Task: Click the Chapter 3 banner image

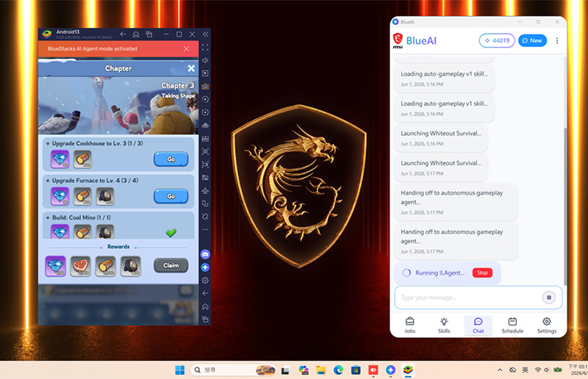Action: pos(118,106)
